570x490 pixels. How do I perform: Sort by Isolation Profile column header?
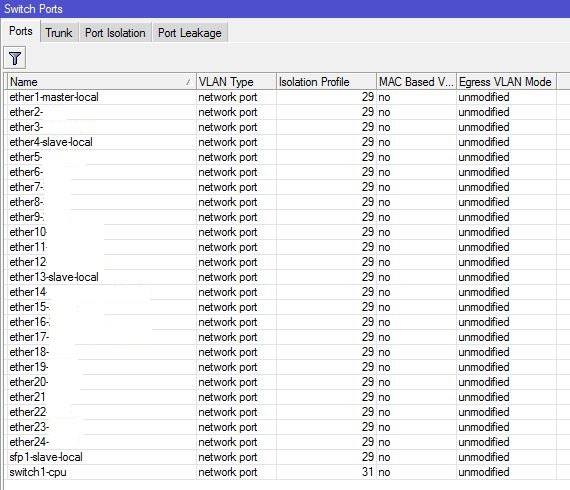click(x=326, y=82)
